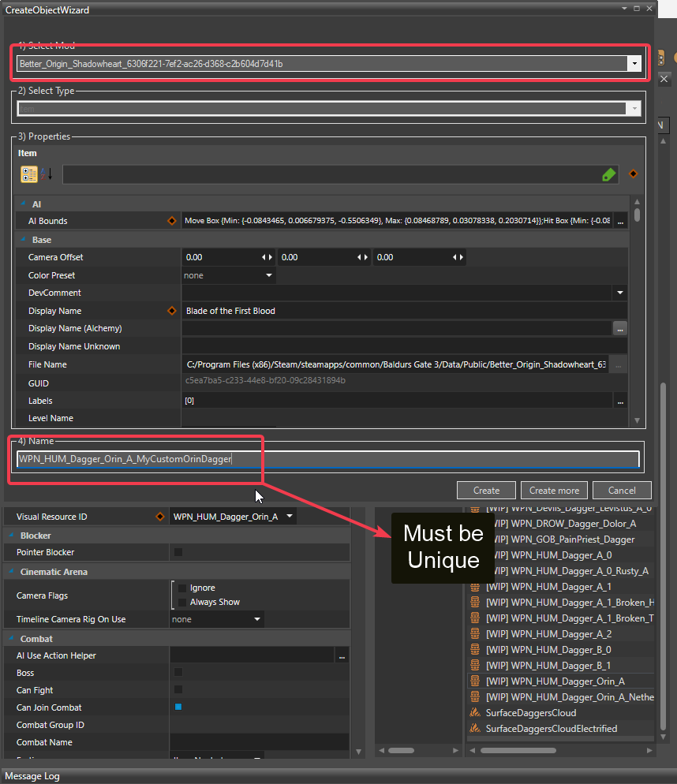Click the green eraser icon in search bar
Image resolution: width=677 pixels, height=784 pixels.
coord(608,175)
